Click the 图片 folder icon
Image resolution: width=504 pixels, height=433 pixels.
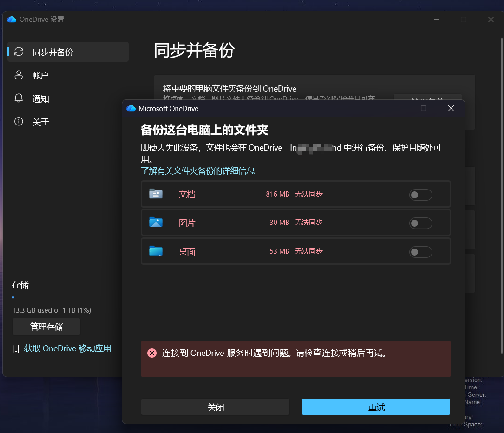pos(156,222)
